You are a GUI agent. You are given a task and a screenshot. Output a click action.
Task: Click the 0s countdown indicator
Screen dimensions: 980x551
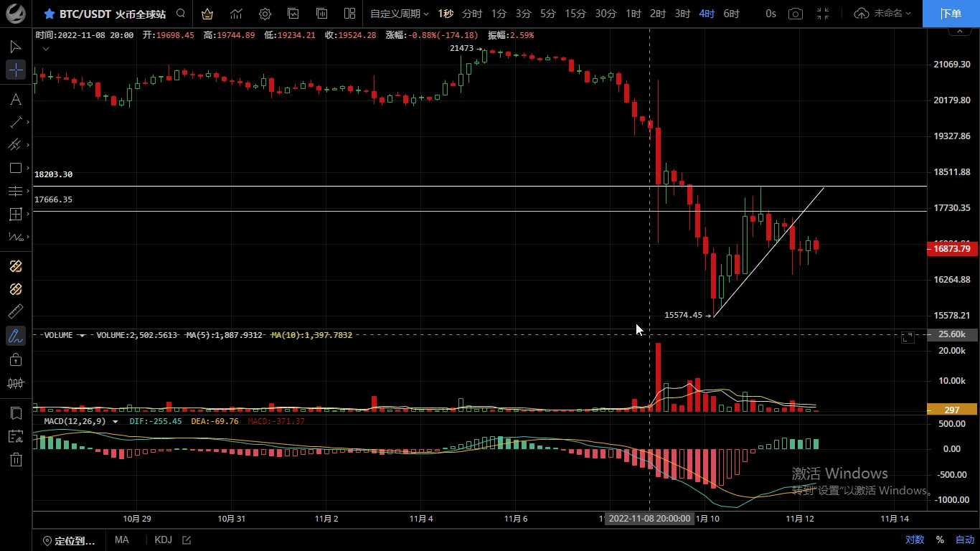[x=771, y=14]
